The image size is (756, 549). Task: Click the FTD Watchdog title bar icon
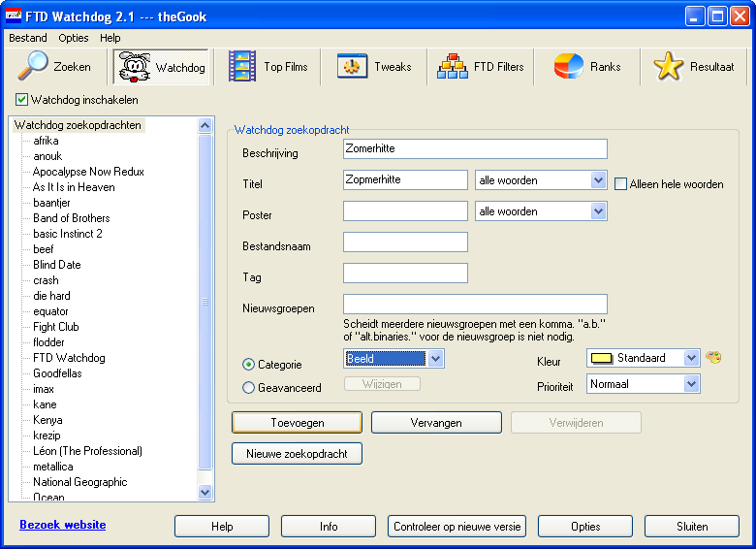tap(13, 16)
